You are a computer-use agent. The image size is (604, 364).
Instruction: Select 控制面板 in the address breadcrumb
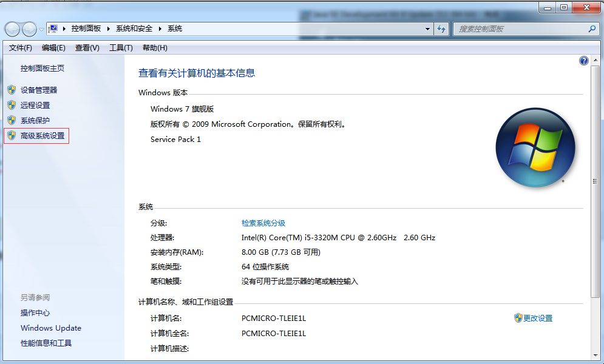(x=86, y=29)
